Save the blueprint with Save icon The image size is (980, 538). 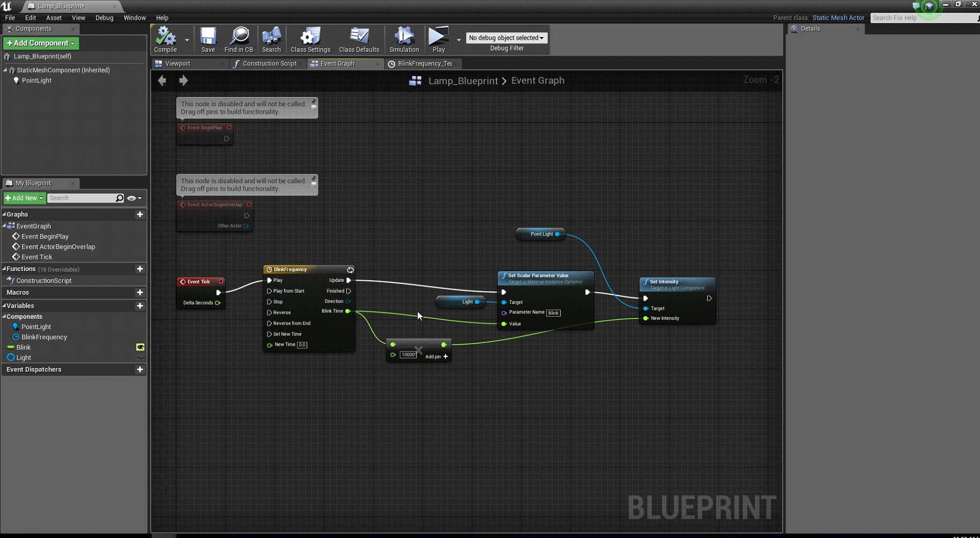click(208, 40)
